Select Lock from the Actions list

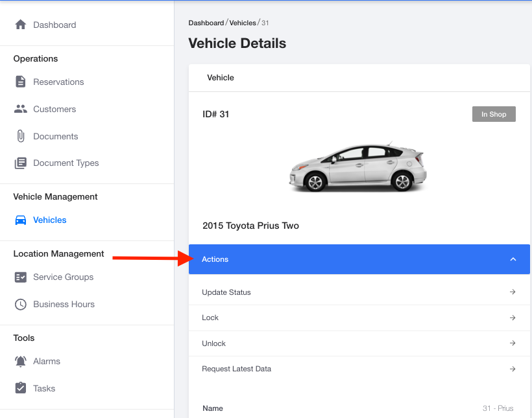point(359,318)
